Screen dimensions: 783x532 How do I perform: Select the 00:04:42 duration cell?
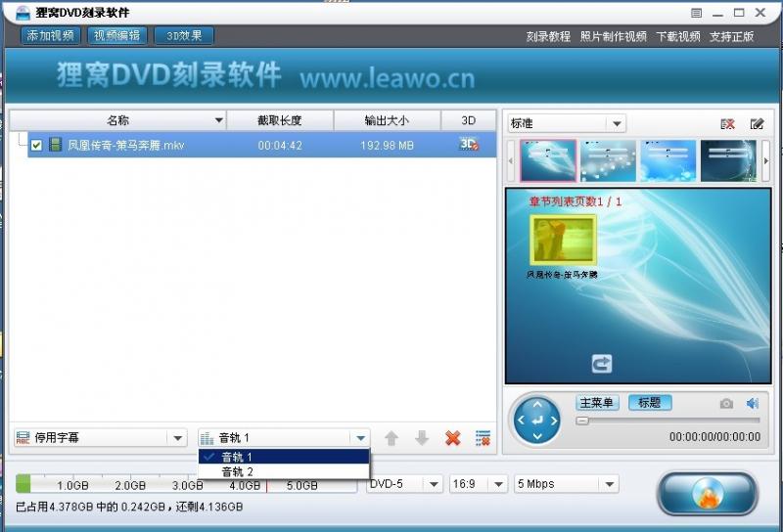pos(280,146)
